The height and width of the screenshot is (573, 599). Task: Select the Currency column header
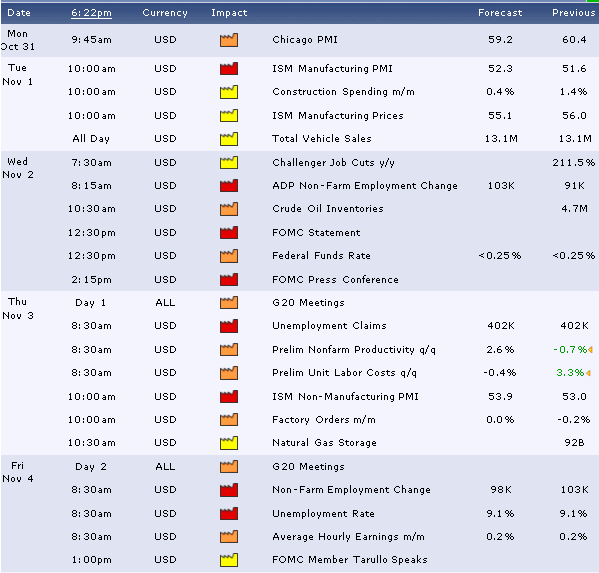tap(165, 13)
